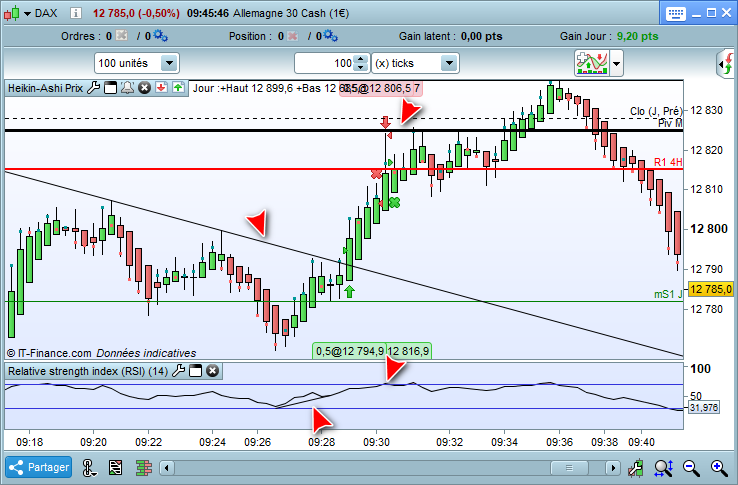Click the candlestick chart style icon
Screen dimensions: 738x485
pyautogui.click(x=12, y=13)
